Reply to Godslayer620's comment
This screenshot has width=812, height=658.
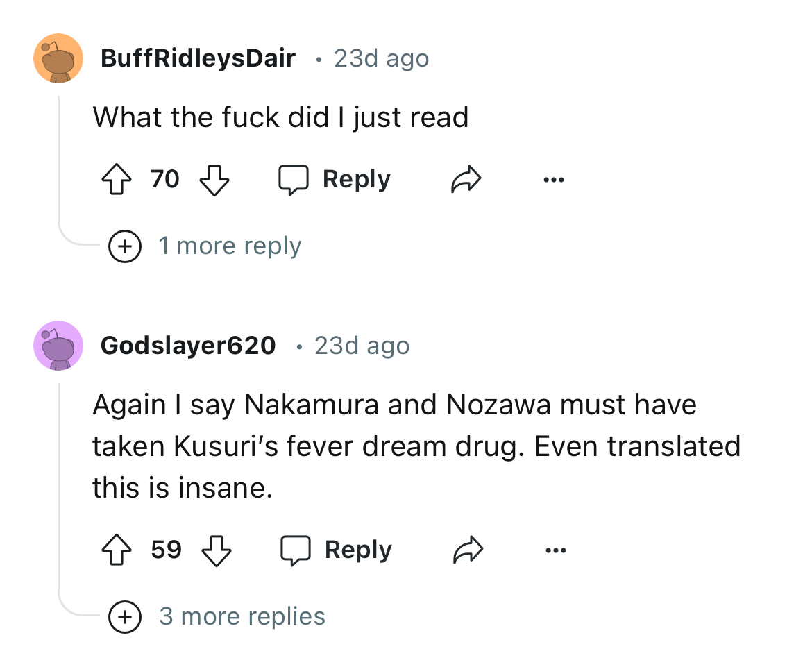(337, 550)
